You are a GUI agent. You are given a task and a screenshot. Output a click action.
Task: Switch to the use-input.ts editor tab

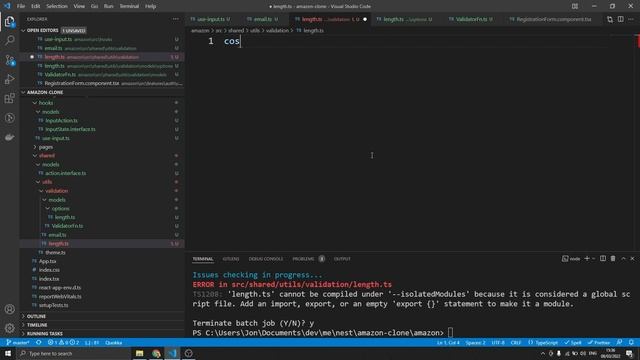coord(210,19)
